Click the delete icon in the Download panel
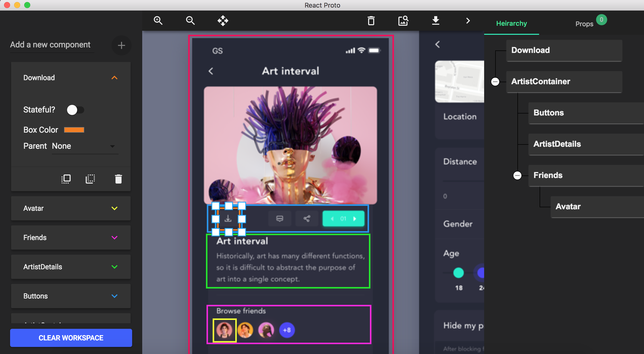The height and width of the screenshot is (354, 644). 118,179
